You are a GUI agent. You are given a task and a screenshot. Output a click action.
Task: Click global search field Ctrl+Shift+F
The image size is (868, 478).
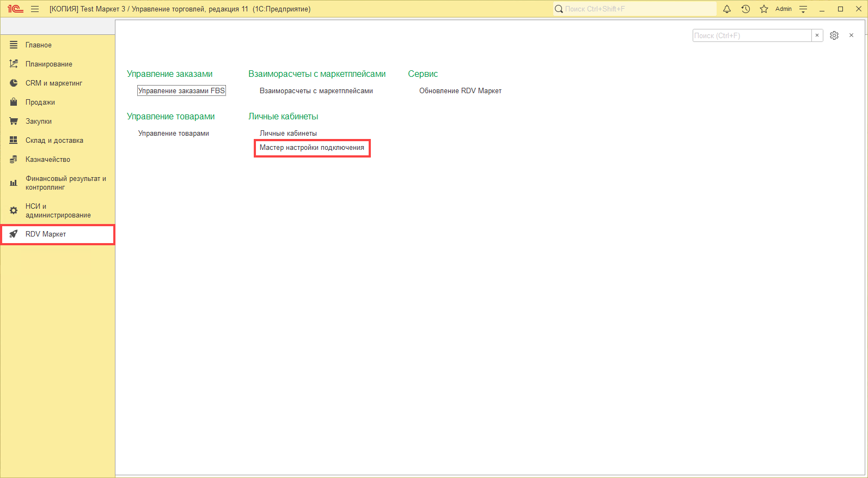635,9
